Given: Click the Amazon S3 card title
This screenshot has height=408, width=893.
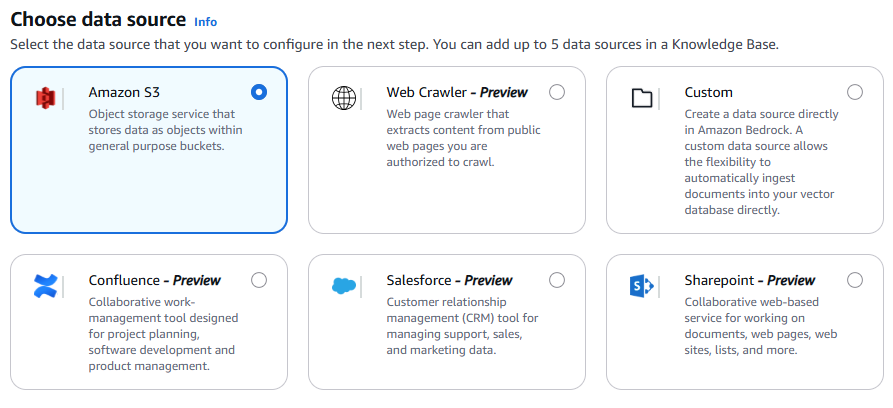Looking at the screenshot, I should tap(124, 92).
